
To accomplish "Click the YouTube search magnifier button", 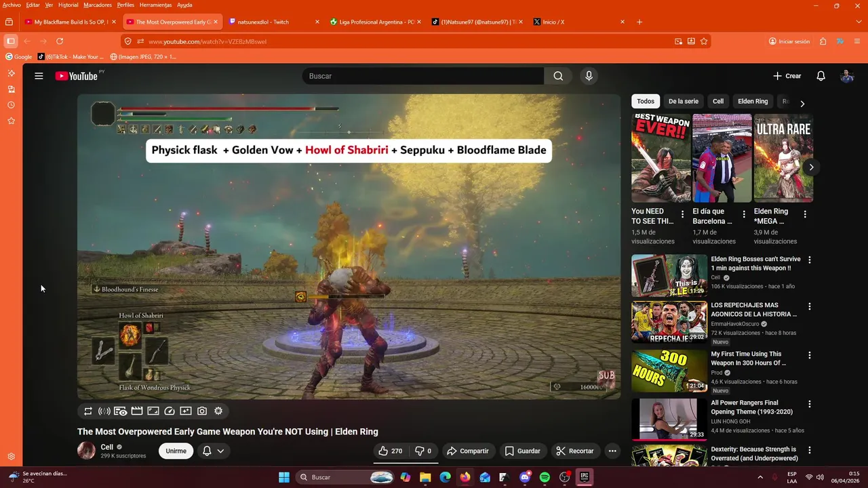I will 558,76.
